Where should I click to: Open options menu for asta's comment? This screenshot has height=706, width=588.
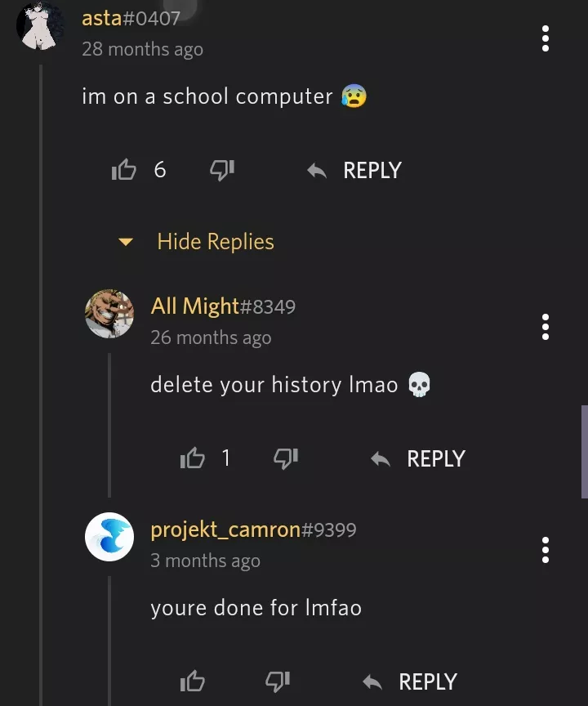pyautogui.click(x=546, y=38)
